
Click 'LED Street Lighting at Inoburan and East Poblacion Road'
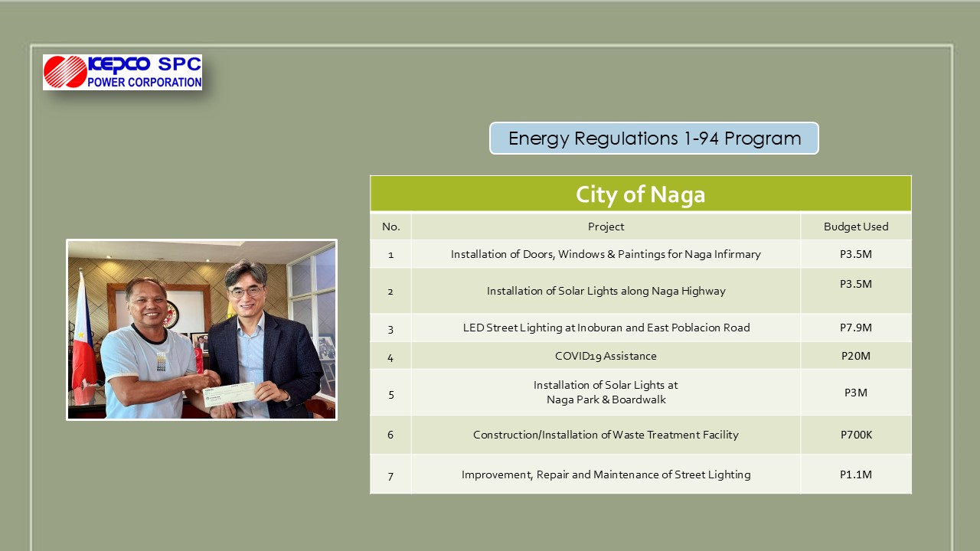coord(606,328)
